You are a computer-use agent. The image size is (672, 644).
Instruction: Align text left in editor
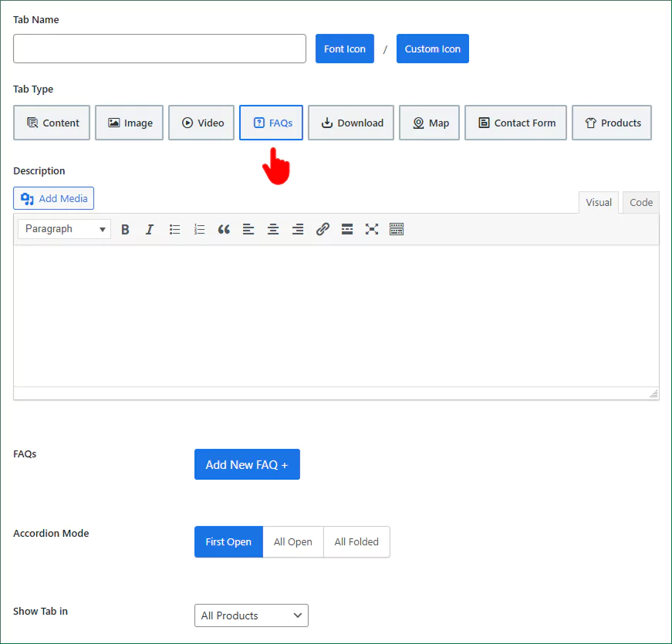248,229
